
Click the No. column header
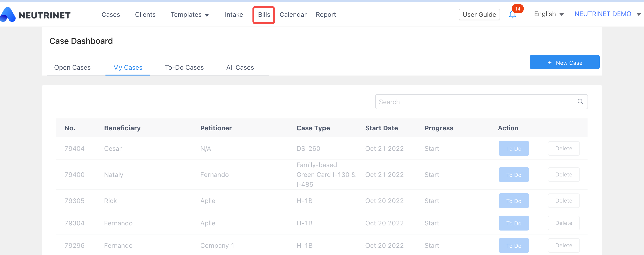click(70, 128)
